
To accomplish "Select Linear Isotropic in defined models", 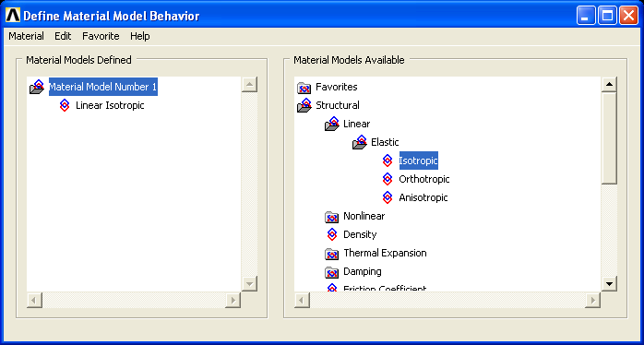I will tap(110, 105).
